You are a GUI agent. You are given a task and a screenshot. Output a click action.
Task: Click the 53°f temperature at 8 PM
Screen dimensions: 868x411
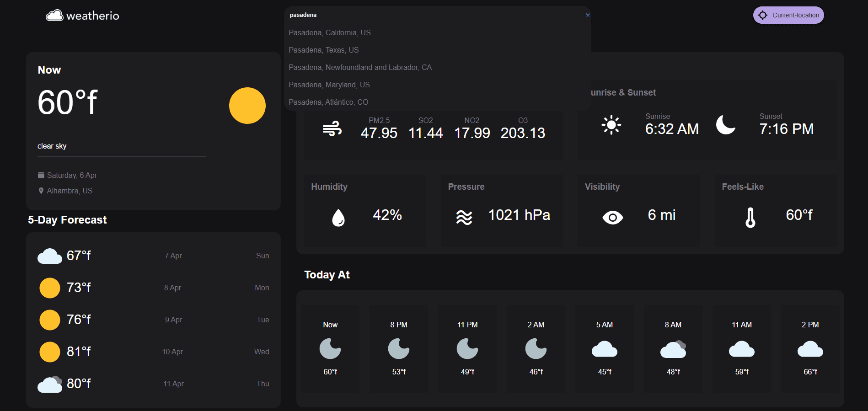[x=399, y=372]
